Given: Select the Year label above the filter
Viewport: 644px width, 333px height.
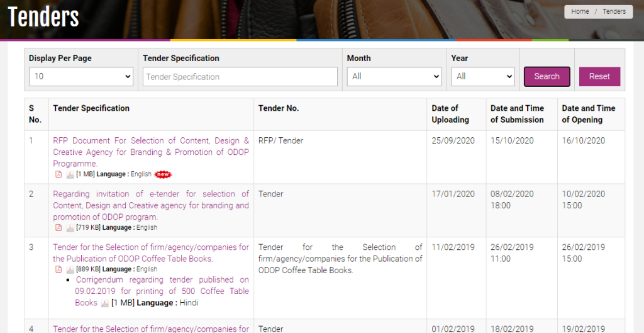Looking at the screenshot, I should coord(459,58).
